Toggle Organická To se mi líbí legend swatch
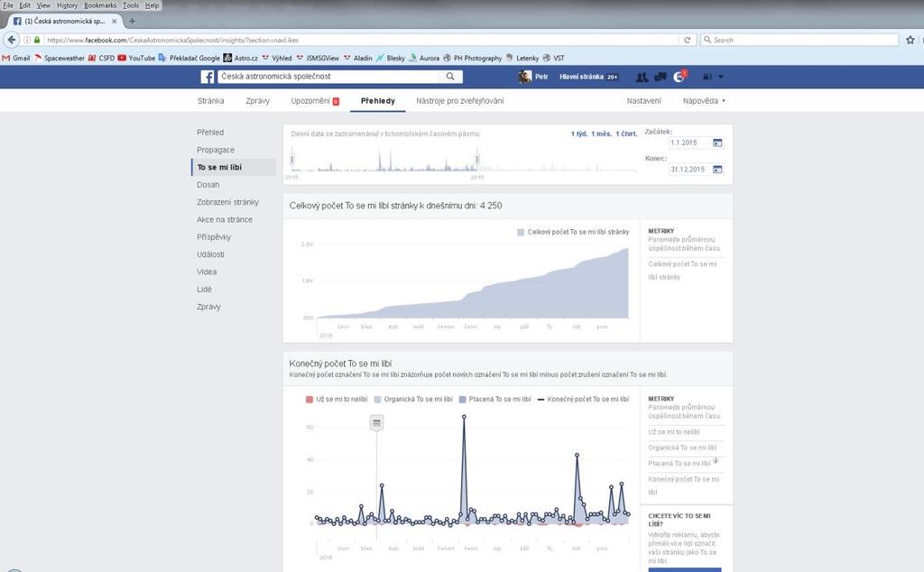The height and width of the screenshot is (572, 924). [x=378, y=400]
